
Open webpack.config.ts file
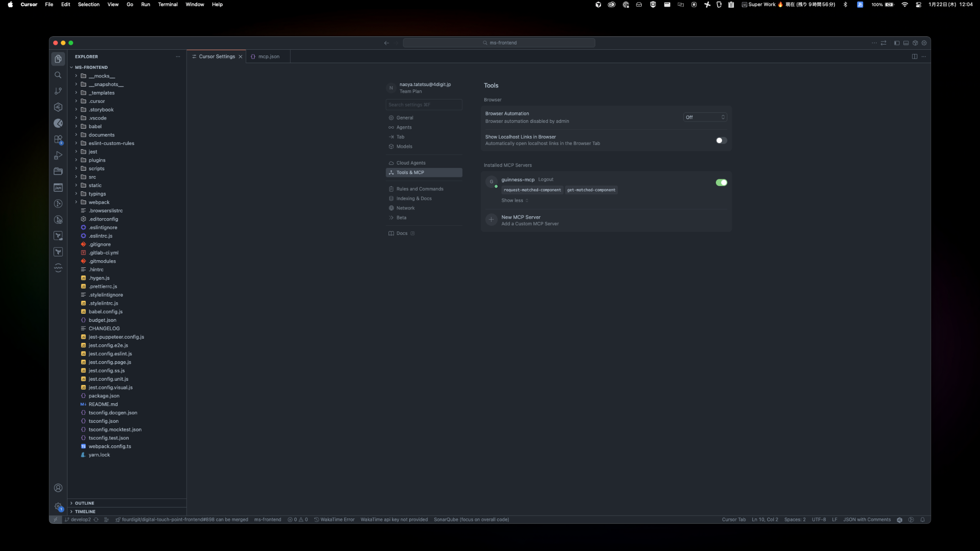click(x=110, y=447)
